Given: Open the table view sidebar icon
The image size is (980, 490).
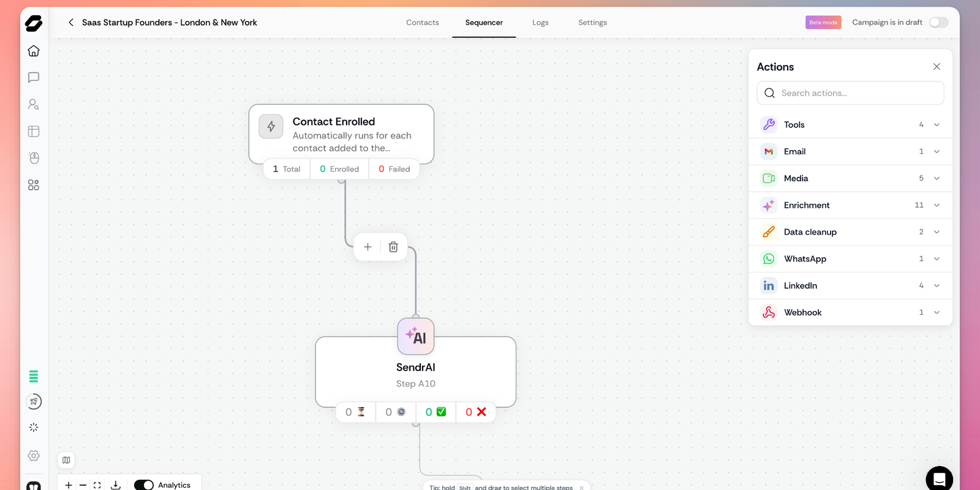Looking at the screenshot, I should 34,131.
